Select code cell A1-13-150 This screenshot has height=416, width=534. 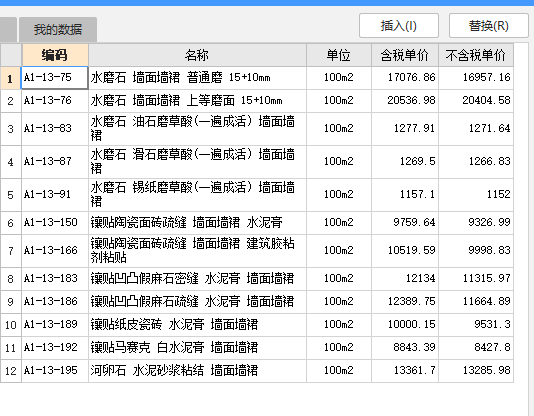pos(55,223)
